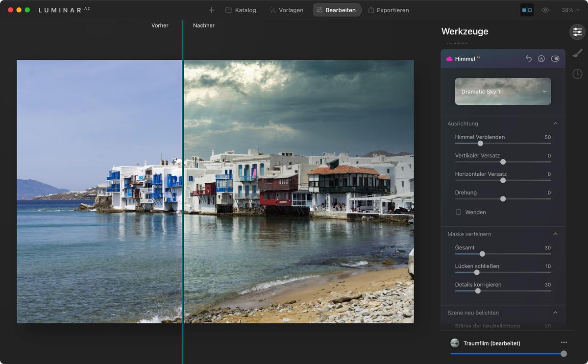Reset the Himmel tool with undo arrow
Viewport: 588px width, 364px height.
[529, 58]
